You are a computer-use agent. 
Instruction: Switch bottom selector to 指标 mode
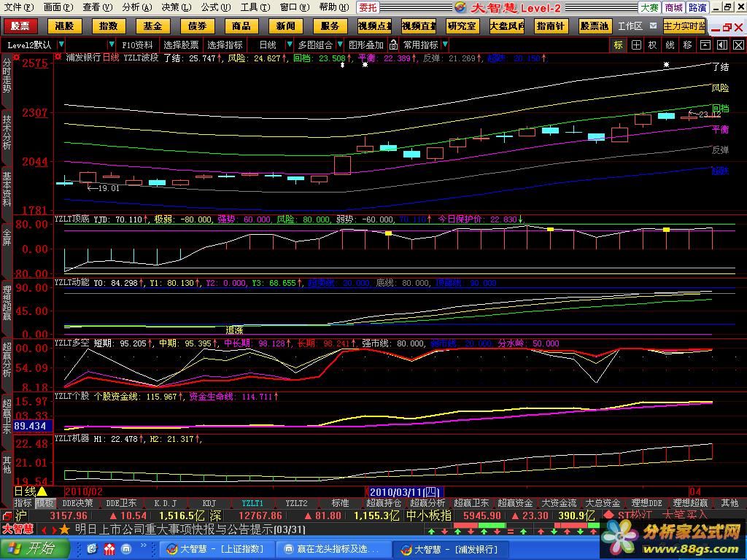(23, 503)
